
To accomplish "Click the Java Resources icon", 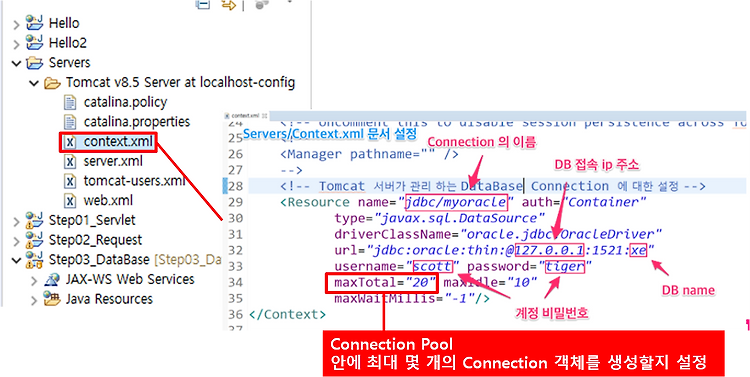I will [x=52, y=299].
